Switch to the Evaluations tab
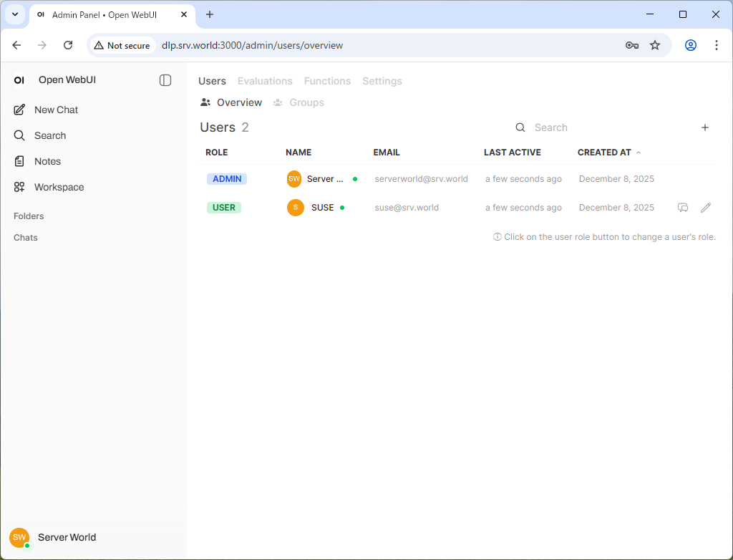This screenshot has height=560, width=733. click(x=265, y=81)
